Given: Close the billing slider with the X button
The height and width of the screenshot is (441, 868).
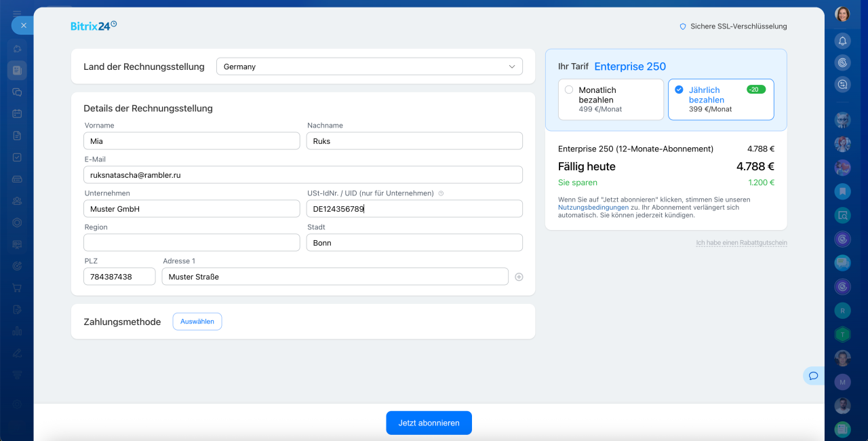Looking at the screenshot, I should (x=23, y=25).
